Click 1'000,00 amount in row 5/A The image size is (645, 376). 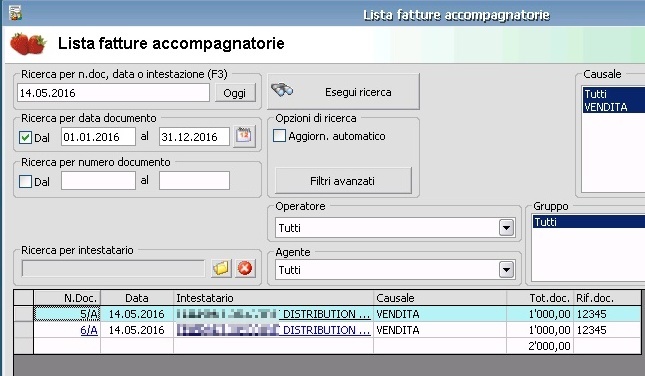point(540,314)
